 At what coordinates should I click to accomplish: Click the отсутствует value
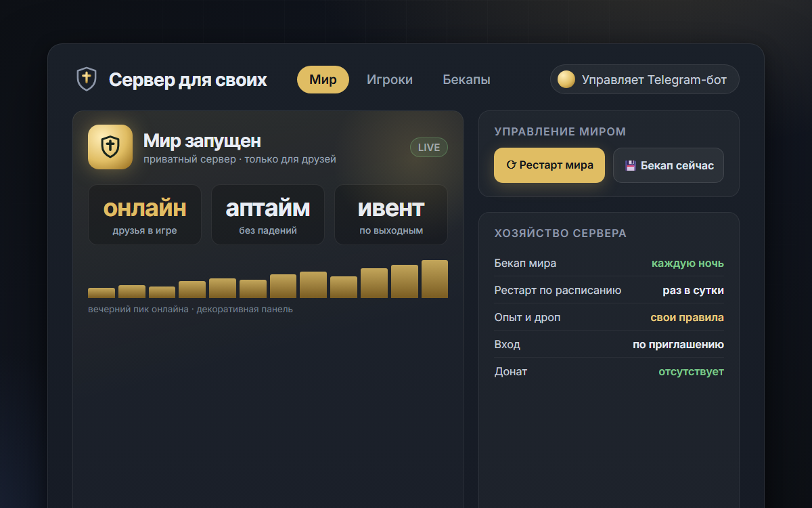pos(692,371)
